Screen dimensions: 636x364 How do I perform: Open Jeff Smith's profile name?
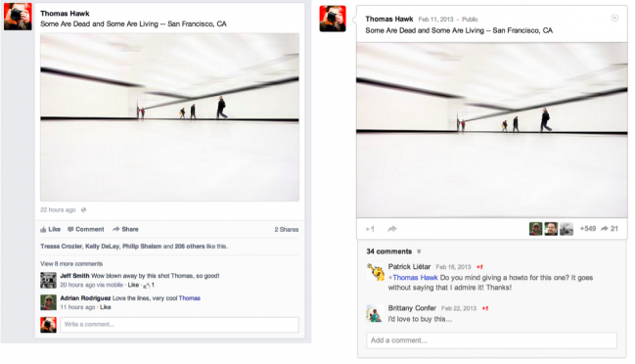click(x=74, y=276)
